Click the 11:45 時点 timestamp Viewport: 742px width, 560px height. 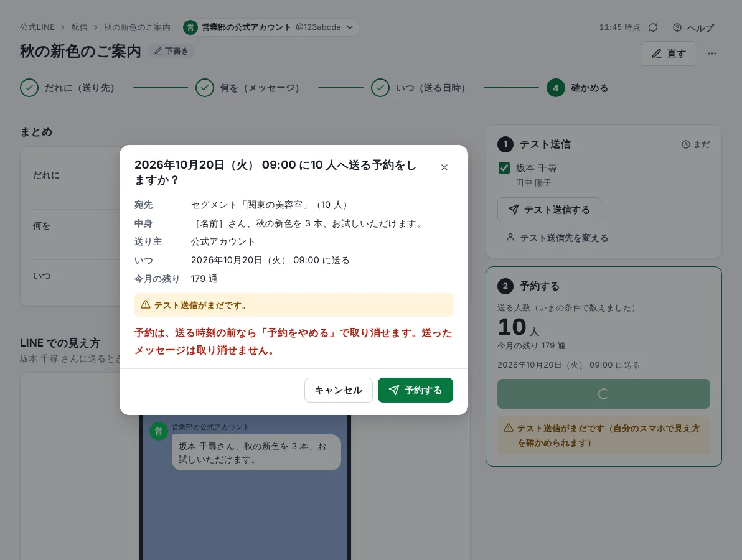[619, 27]
